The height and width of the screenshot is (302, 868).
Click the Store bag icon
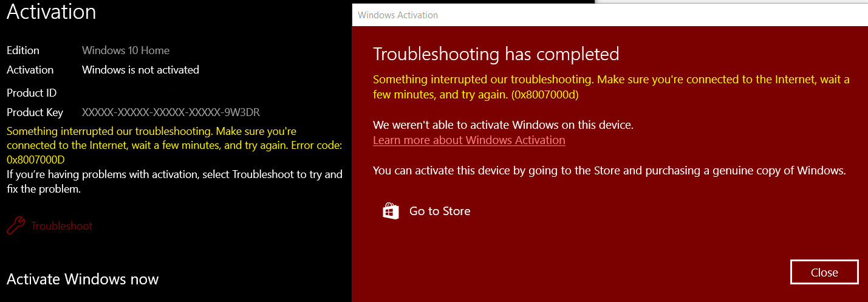[x=391, y=211]
